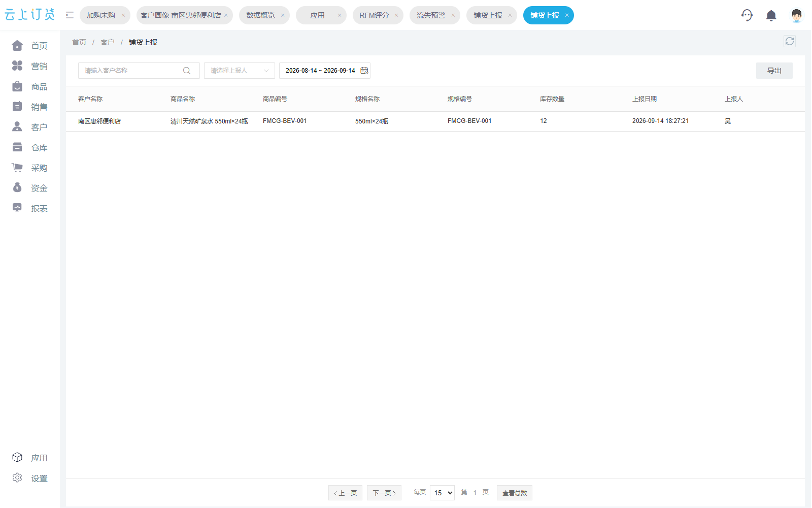Click the search magnifier icon

[187, 71]
